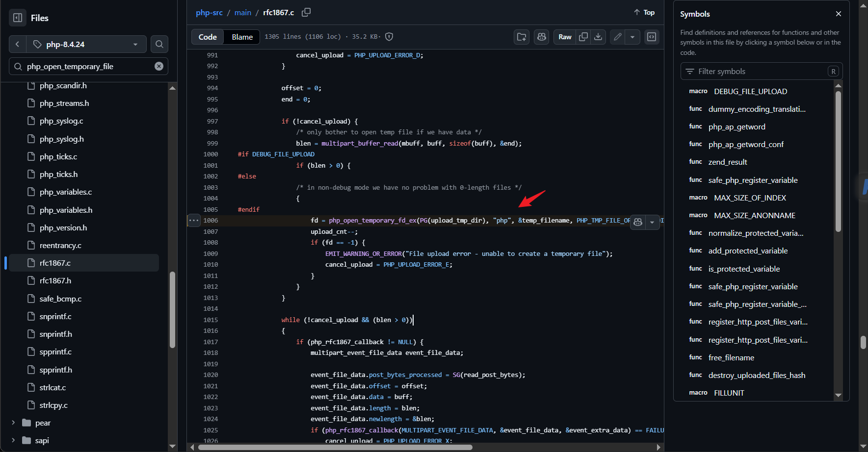Open the main directory breadcrumb
This screenshot has width=868, height=452.
(243, 12)
